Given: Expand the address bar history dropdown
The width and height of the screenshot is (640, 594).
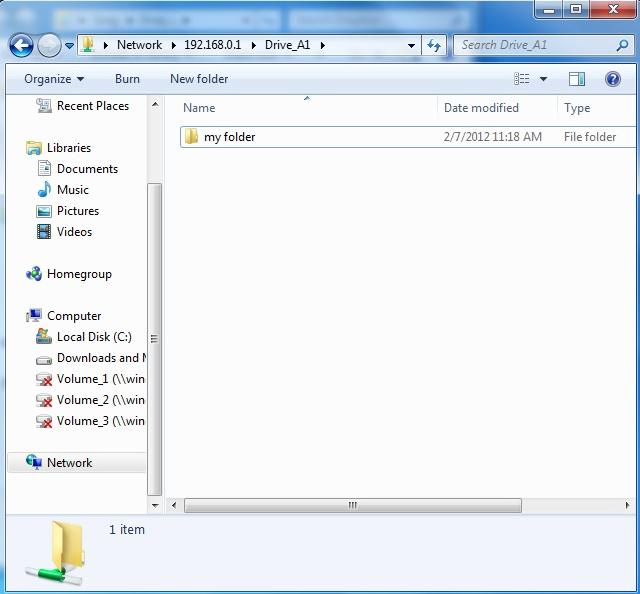Looking at the screenshot, I should (x=411, y=45).
